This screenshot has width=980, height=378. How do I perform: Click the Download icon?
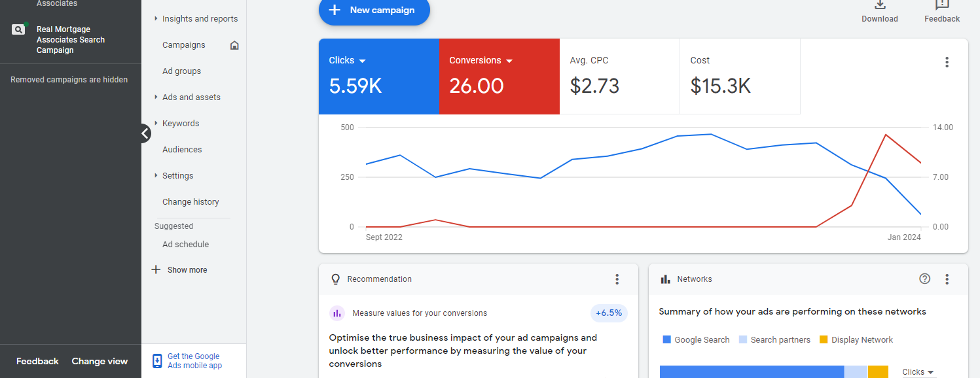click(x=880, y=5)
